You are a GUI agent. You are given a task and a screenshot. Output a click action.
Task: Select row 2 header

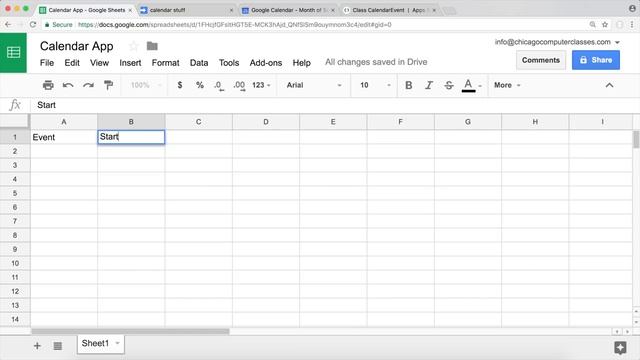click(15, 151)
